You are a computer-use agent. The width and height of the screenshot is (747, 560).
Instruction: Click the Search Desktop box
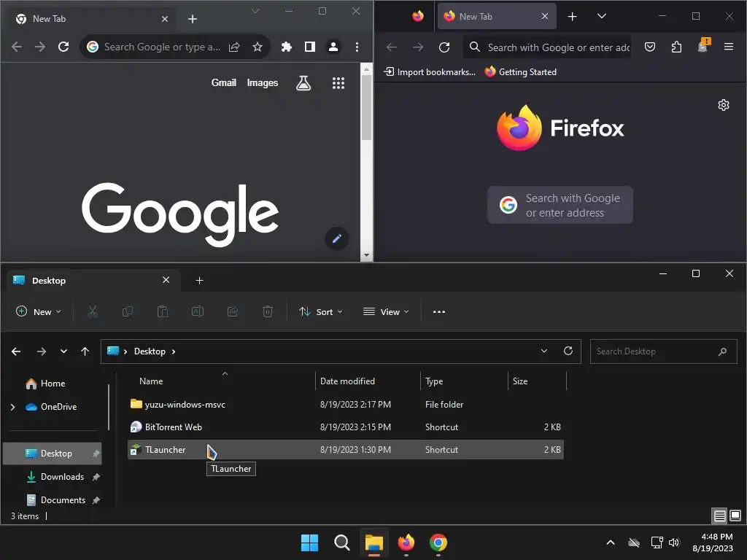coord(663,351)
